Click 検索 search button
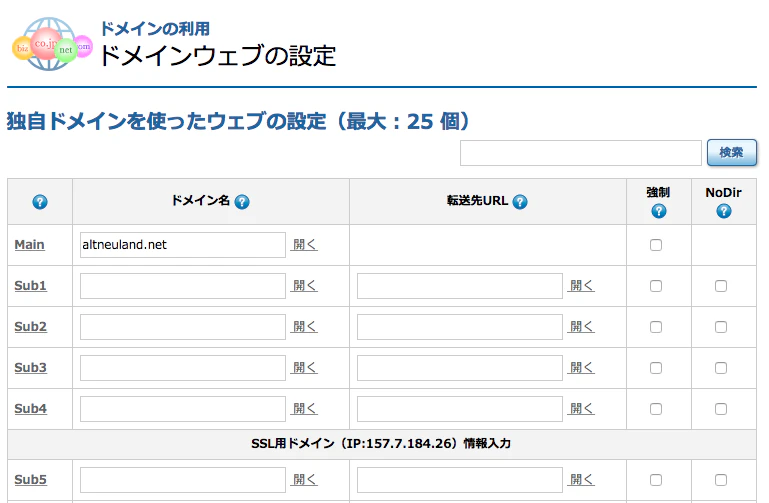This screenshot has width=769, height=503. coord(731,152)
